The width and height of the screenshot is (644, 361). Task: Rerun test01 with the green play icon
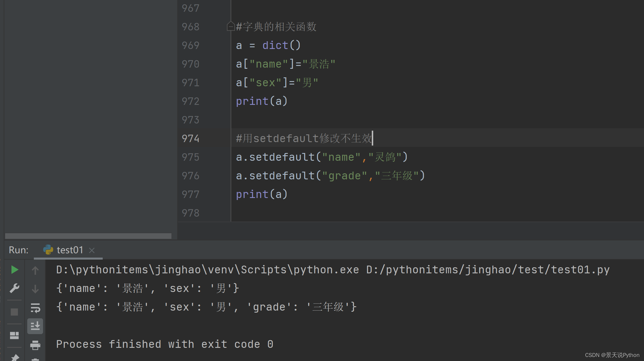[14, 270]
